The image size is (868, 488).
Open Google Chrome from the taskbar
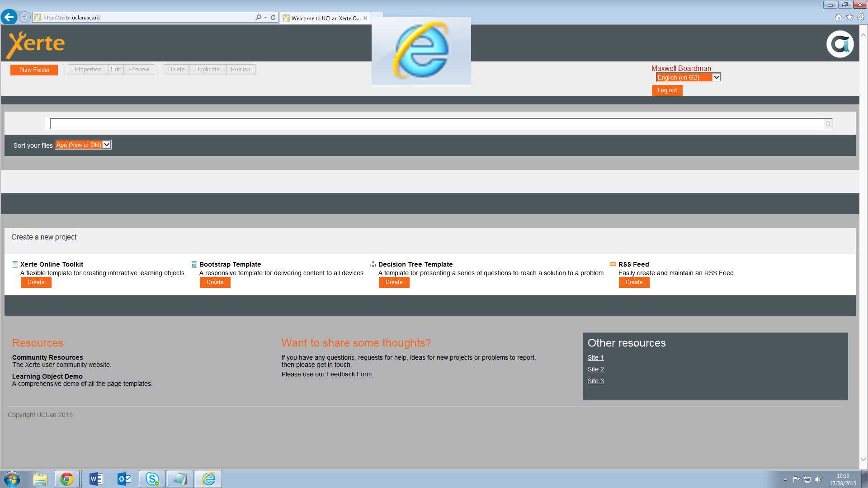[67, 479]
